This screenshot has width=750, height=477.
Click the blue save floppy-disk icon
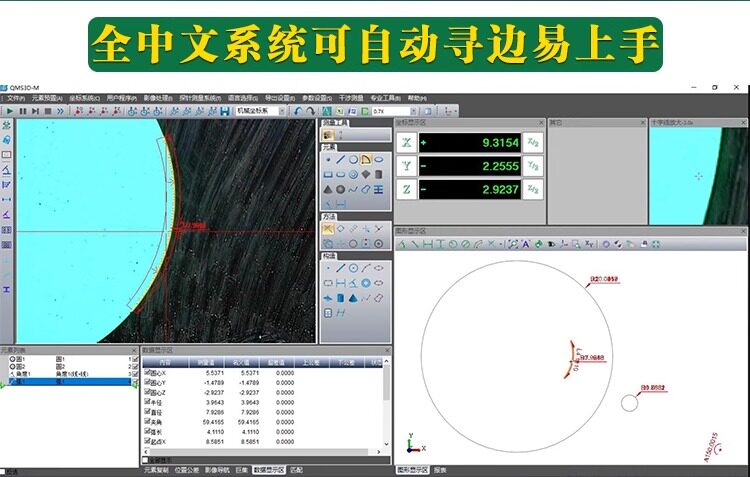pyautogui.click(x=225, y=111)
